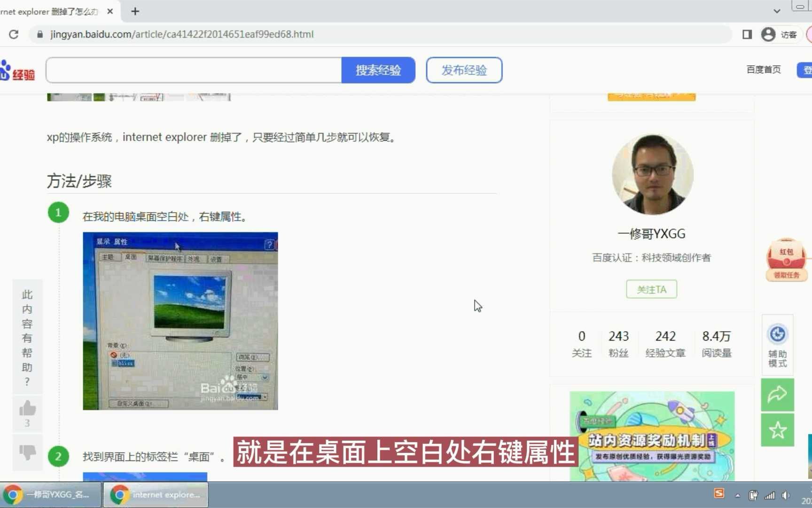Toggle the thumbs-up helpful vote

27,408
